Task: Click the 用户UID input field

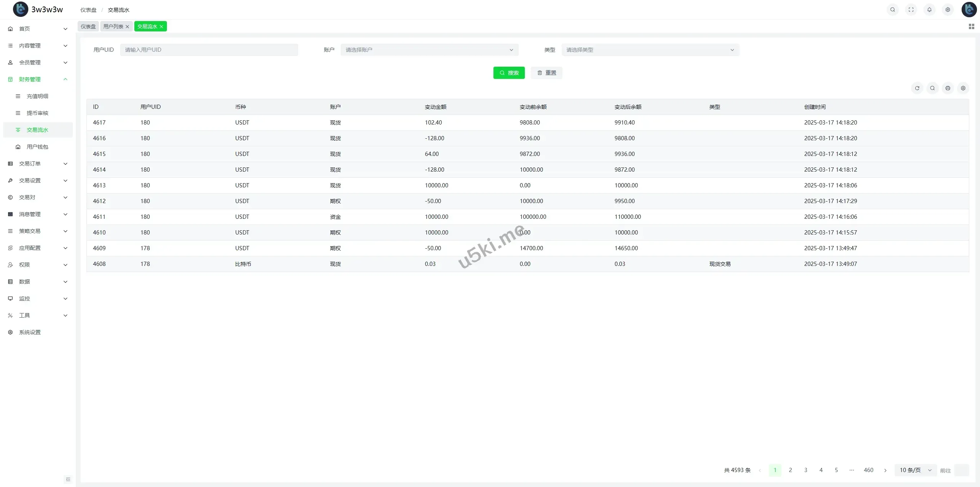Action: [x=209, y=50]
